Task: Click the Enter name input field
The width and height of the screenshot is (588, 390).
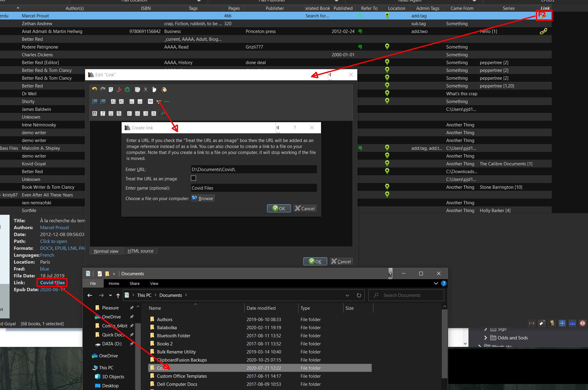Action: 254,188
